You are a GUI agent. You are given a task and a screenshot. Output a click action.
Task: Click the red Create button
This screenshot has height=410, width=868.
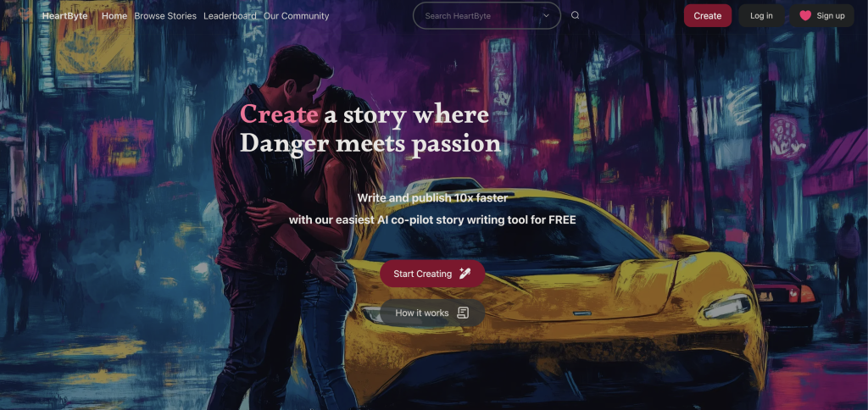point(708,15)
